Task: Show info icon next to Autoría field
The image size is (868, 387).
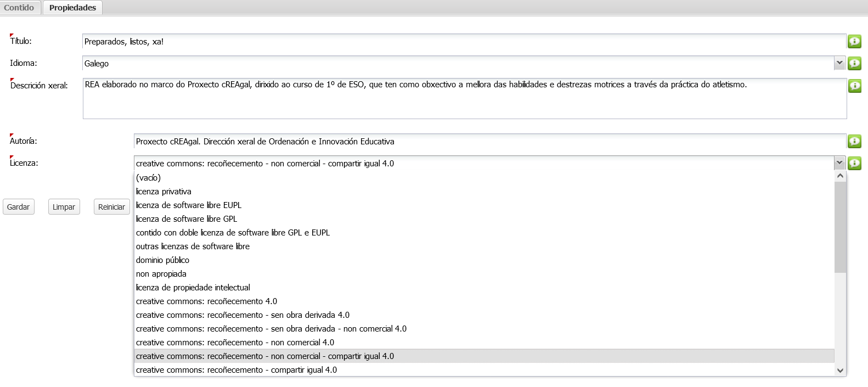Action: (x=854, y=141)
